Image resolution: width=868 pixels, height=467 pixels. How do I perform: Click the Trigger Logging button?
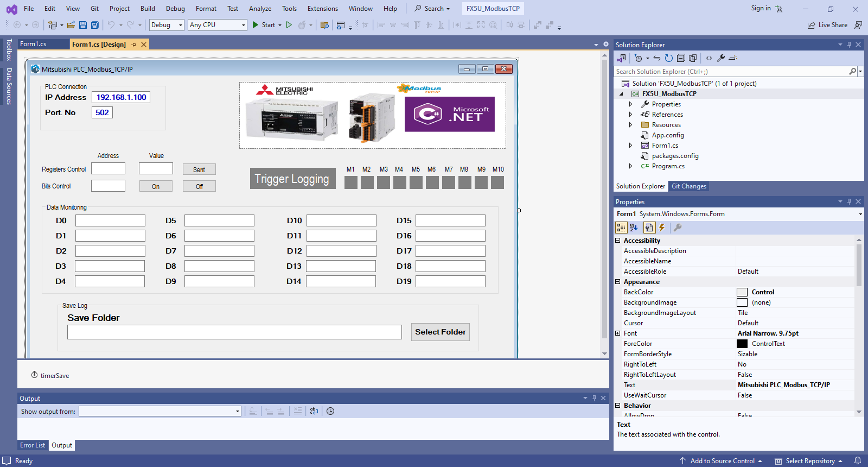(x=292, y=179)
